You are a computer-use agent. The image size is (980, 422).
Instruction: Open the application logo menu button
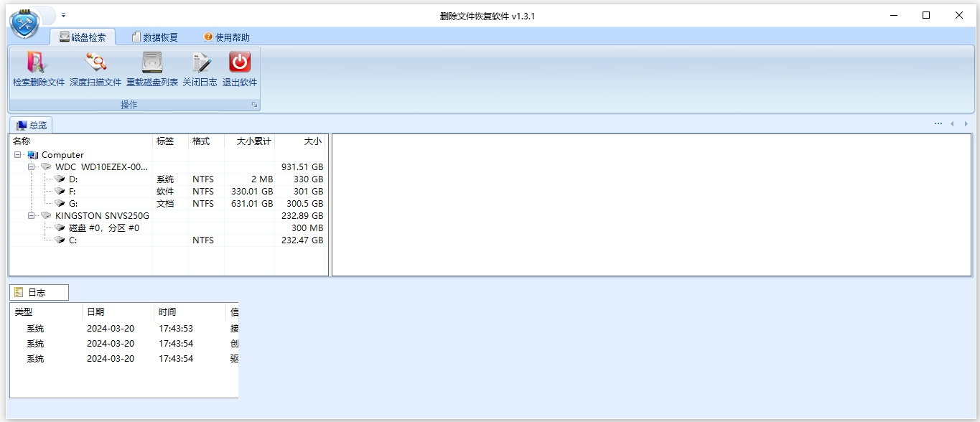tap(24, 25)
